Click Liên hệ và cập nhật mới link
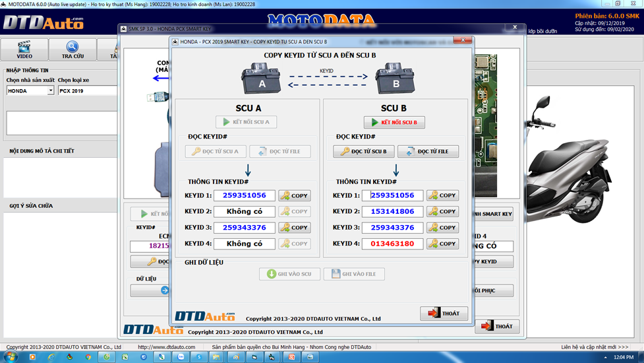 595,347
